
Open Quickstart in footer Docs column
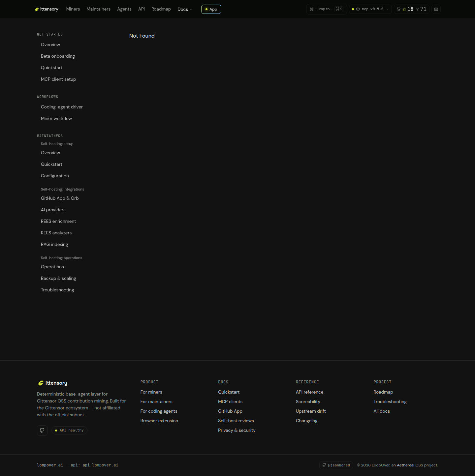[229, 392]
